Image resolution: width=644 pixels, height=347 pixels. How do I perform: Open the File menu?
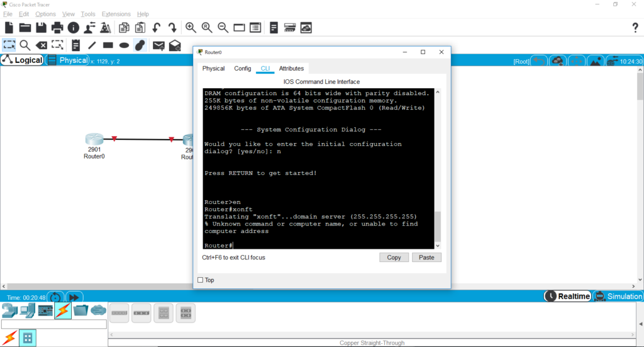pyautogui.click(x=8, y=14)
